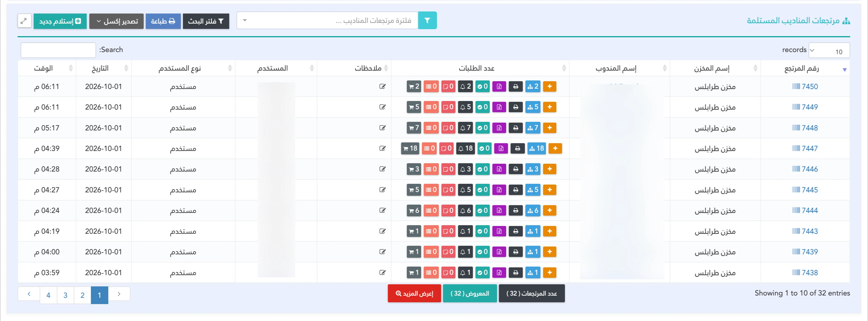Click the show more (إعرض المزيد) button

click(414, 293)
